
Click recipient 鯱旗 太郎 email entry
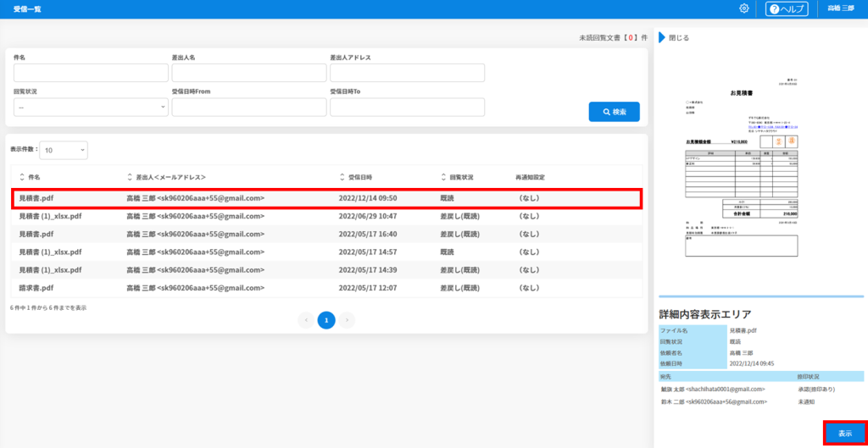pos(713,390)
